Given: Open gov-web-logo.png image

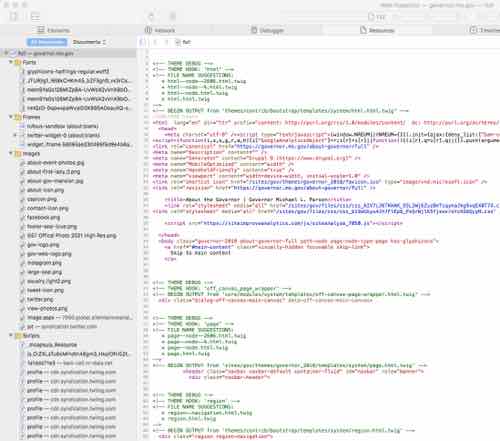Looking at the screenshot, I should click(x=49, y=254).
